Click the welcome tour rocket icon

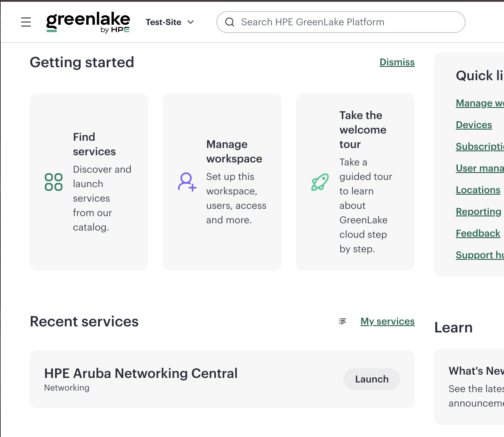point(320,182)
